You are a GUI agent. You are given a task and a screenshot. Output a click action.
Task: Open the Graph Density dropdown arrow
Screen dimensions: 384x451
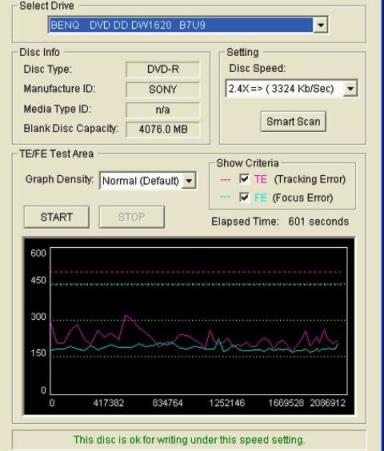pos(189,181)
